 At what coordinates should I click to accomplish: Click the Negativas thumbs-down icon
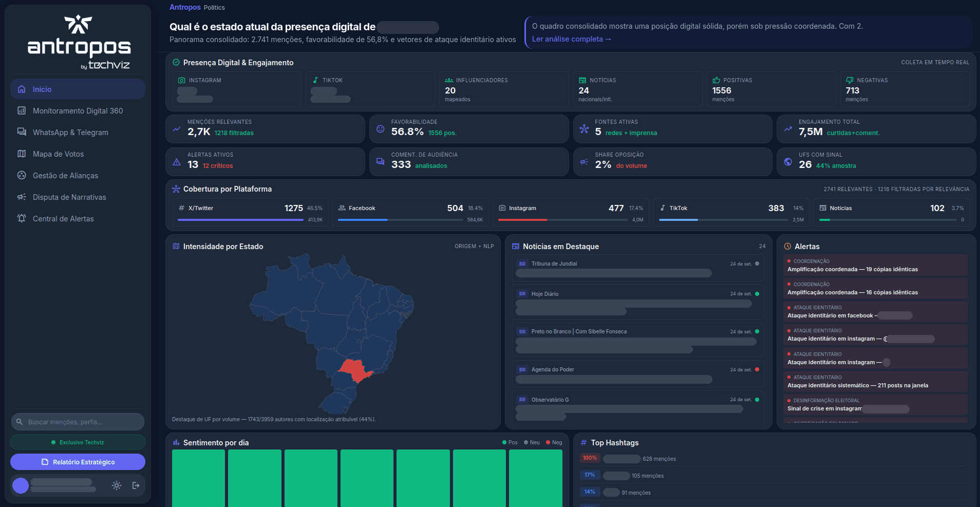point(850,80)
